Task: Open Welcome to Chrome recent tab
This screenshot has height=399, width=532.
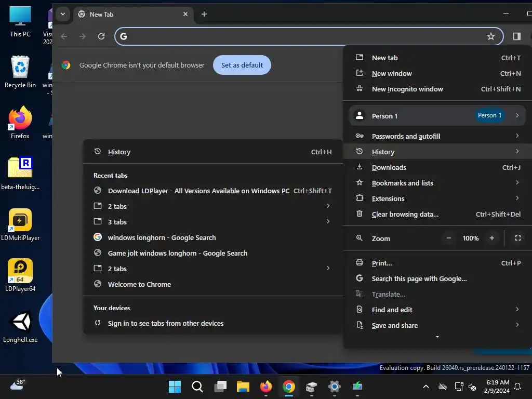Action: (x=213, y=285)
